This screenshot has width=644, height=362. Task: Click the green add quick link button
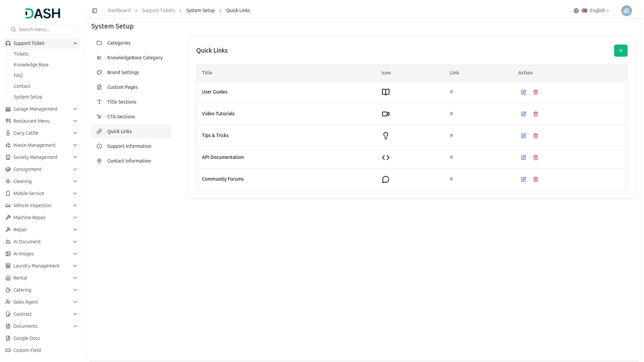point(621,51)
